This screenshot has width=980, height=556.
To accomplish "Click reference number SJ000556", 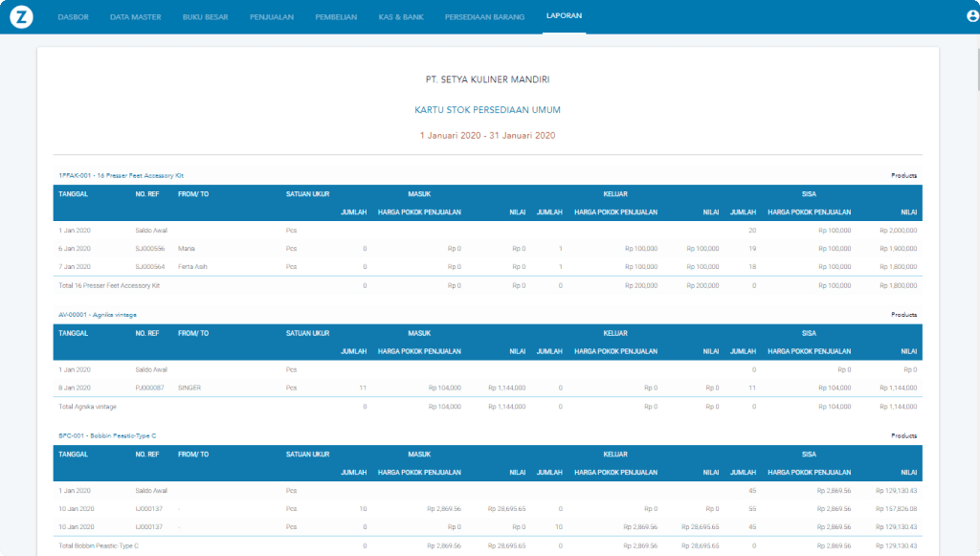I will tap(150, 249).
